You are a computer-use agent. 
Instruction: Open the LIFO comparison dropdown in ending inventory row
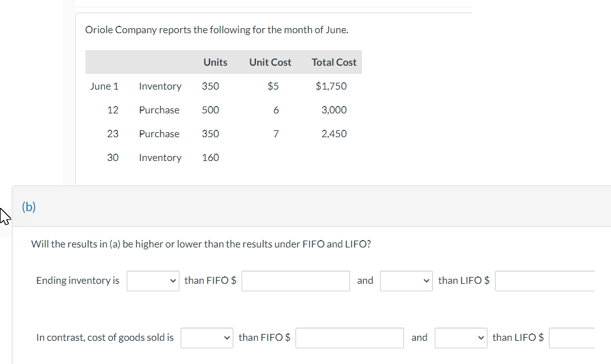[x=406, y=281]
